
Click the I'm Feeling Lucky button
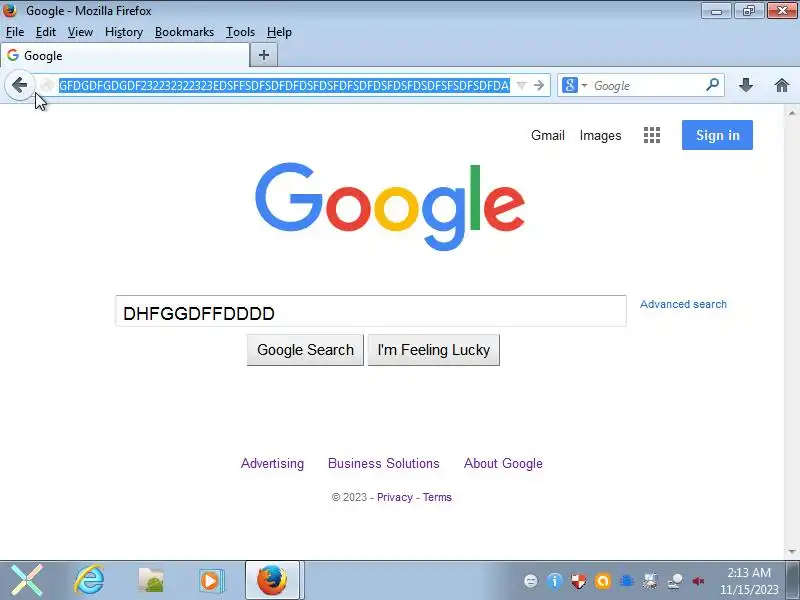pyautogui.click(x=434, y=350)
